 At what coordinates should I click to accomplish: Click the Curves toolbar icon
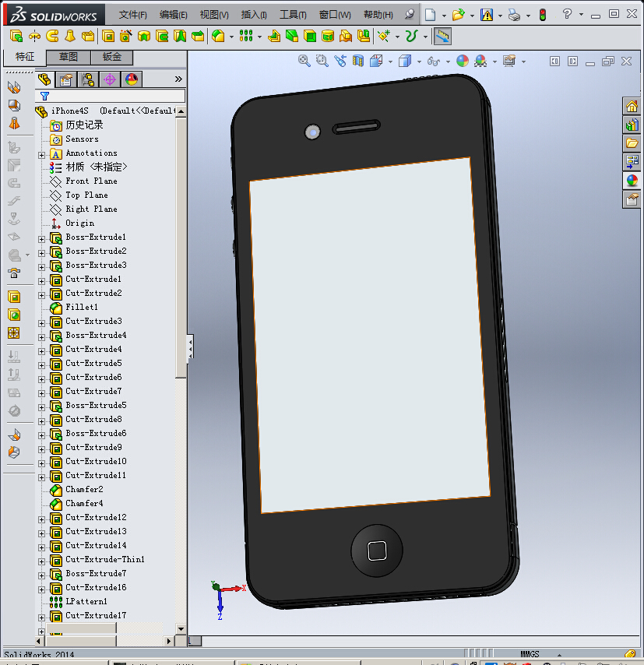click(411, 37)
